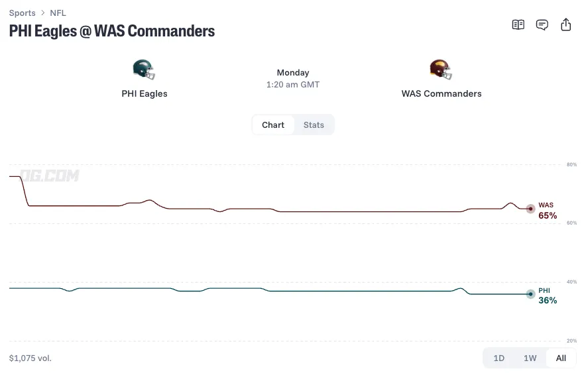Switch to the Stats tab
Image resolution: width=588 pixels, height=373 pixels.
(x=314, y=125)
